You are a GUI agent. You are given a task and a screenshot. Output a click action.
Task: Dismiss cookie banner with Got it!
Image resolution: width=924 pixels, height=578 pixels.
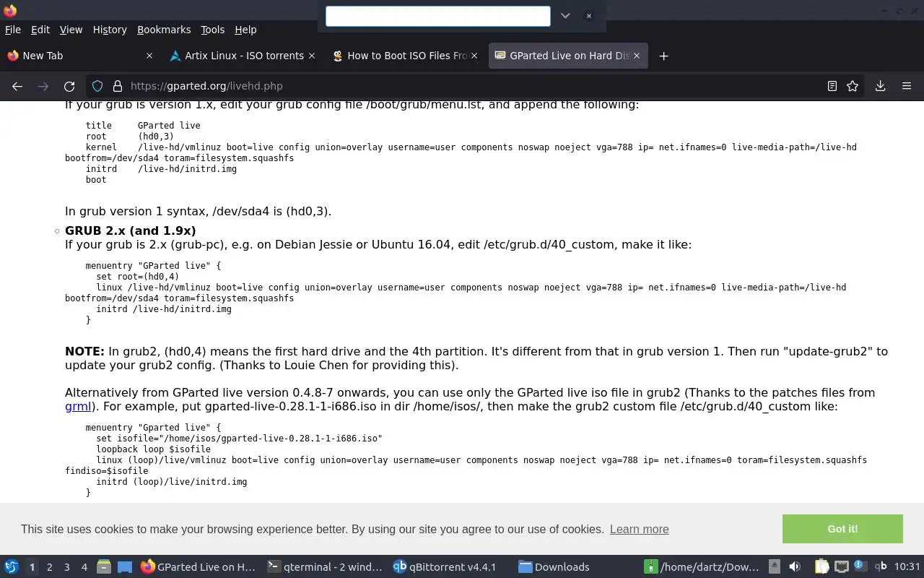point(842,529)
